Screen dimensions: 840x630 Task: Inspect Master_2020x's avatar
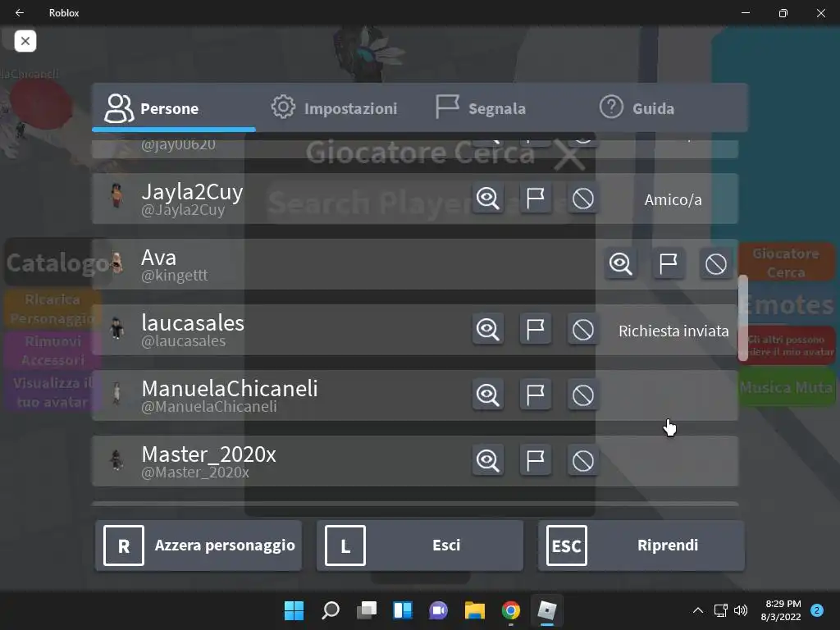(487, 461)
